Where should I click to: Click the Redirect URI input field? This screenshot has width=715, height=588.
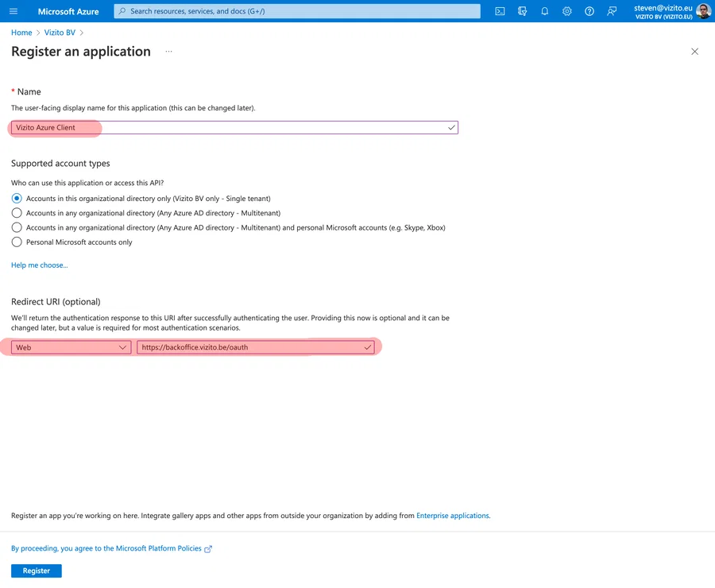255,347
